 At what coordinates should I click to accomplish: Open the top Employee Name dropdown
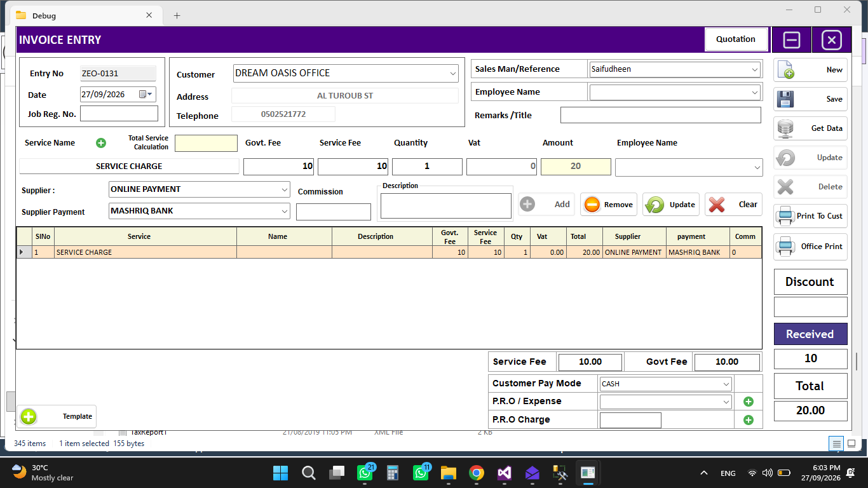tap(755, 93)
